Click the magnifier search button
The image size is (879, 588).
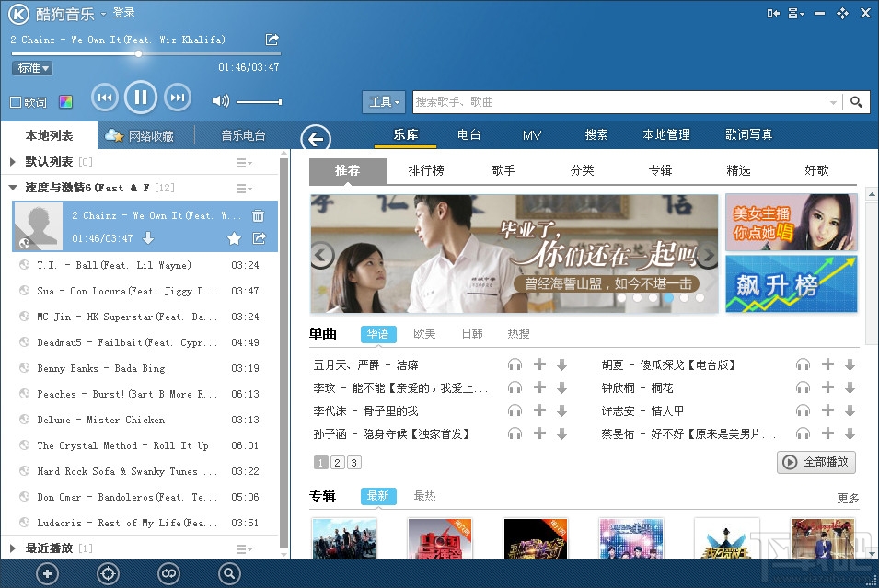coord(856,102)
